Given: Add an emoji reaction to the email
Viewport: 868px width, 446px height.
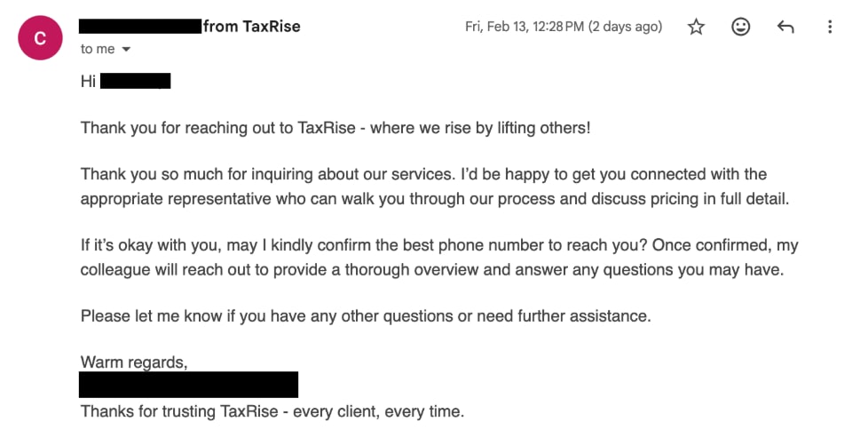Looking at the screenshot, I should [x=740, y=27].
